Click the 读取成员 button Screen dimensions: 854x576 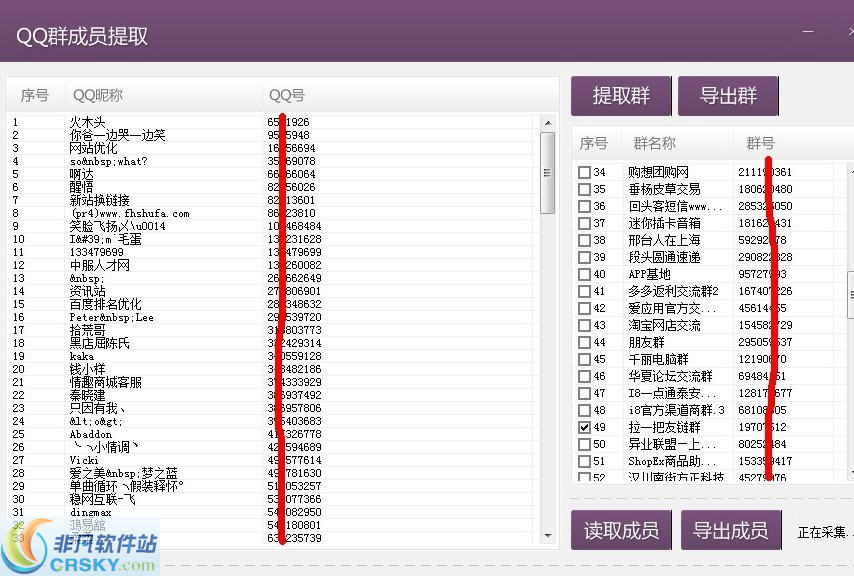621,530
